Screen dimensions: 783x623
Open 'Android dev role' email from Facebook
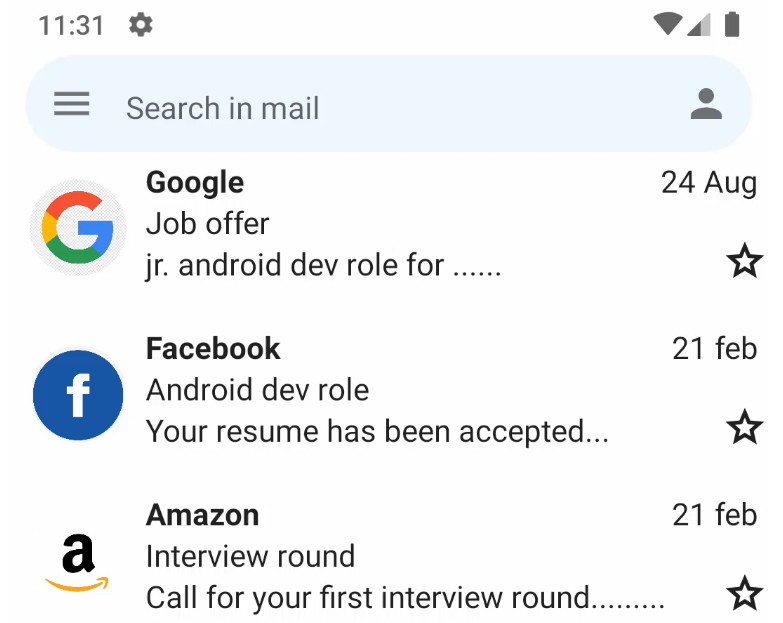[257, 390]
